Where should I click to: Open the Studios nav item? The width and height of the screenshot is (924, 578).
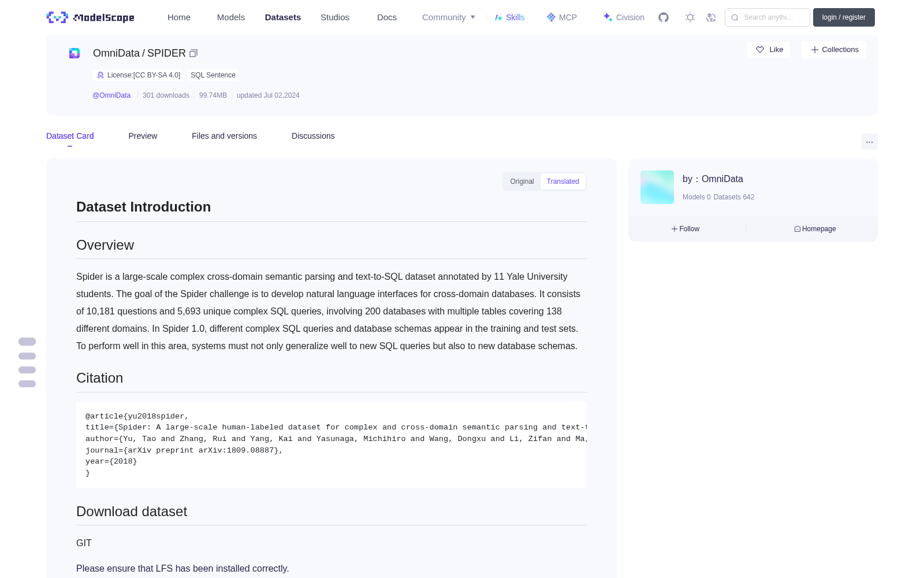335,17
